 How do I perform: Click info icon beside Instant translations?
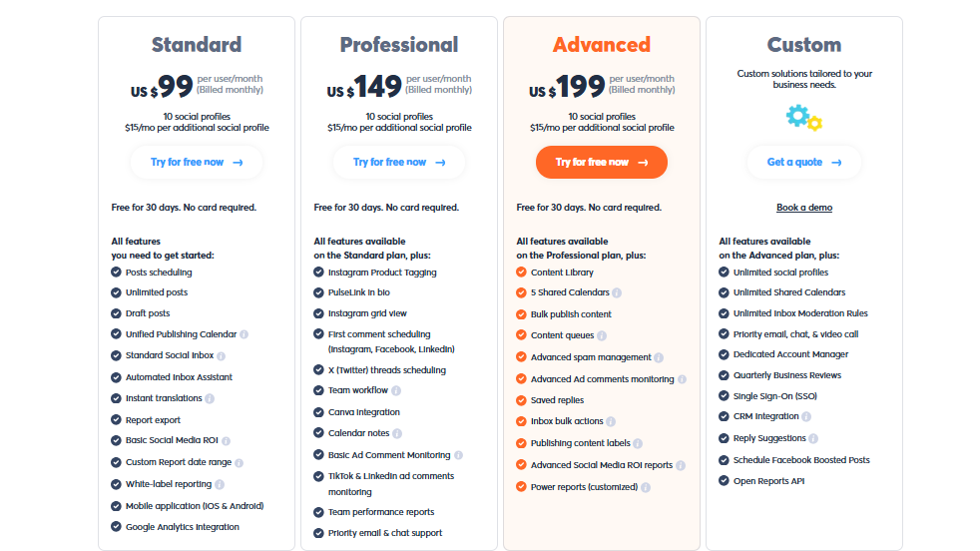tap(210, 398)
